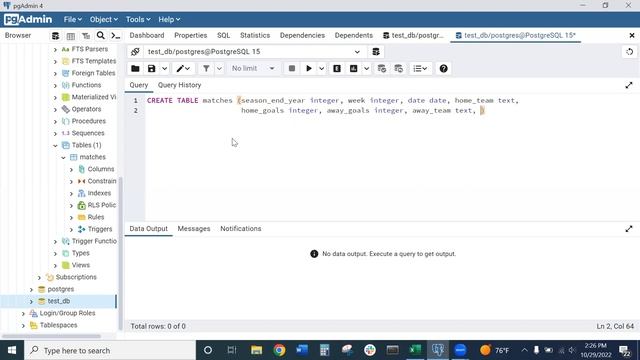Close the query tool tab panel
640x360 pixels.
pos(631,36)
